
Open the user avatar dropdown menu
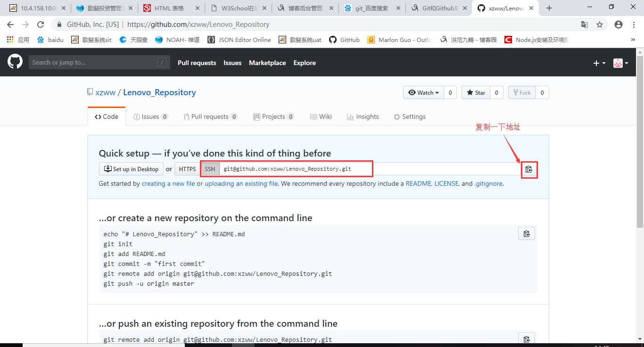[620, 63]
